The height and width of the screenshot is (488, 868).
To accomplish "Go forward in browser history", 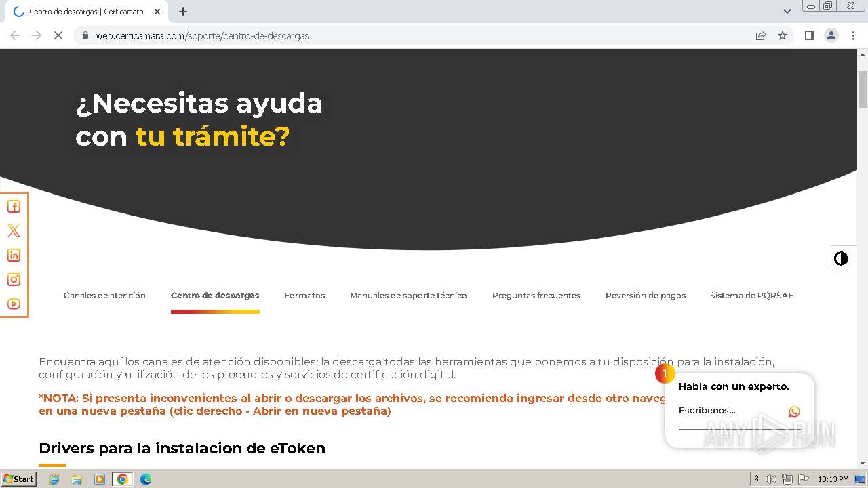I will pyautogui.click(x=37, y=35).
